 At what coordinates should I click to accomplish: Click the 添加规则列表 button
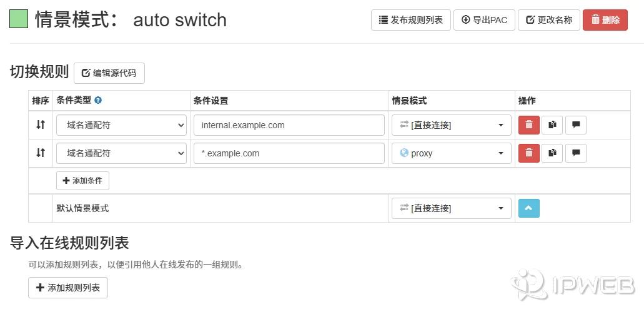[x=68, y=288]
